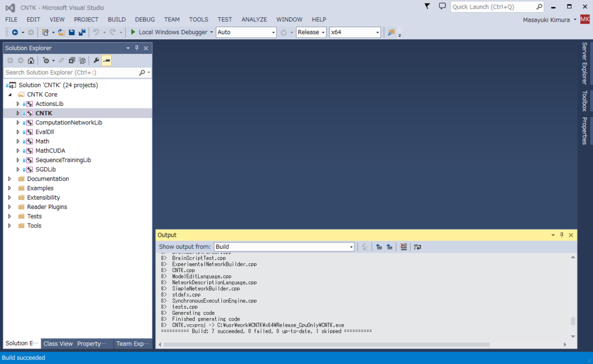Image resolution: width=593 pixels, height=364 pixels.
Task: Click the Collapse All icon in Solution Explorer
Action: (71, 61)
